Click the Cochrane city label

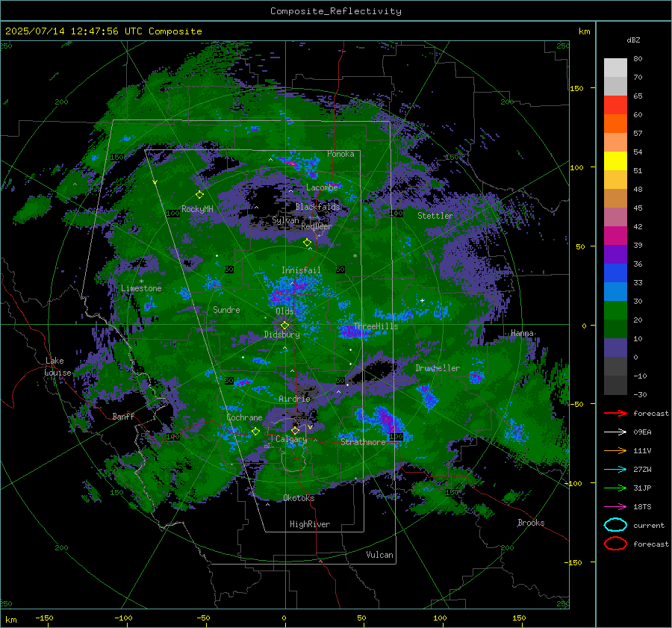[x=244, y=417]
